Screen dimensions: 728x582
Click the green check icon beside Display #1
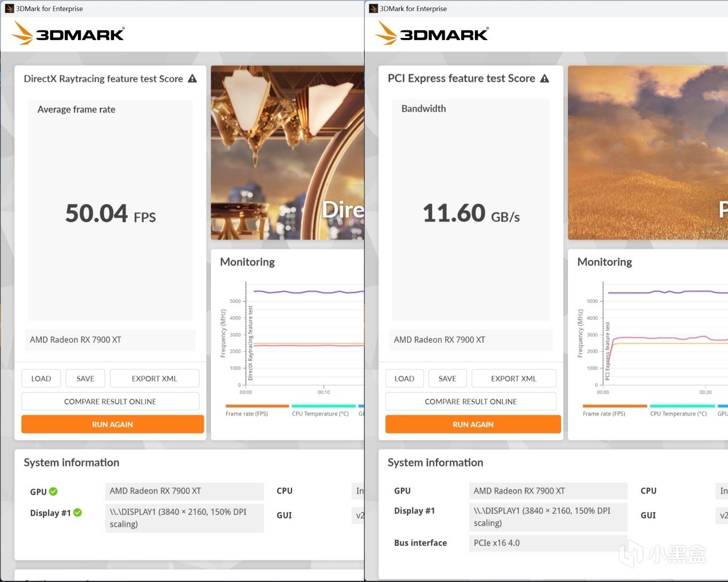(x=77, y=513)
